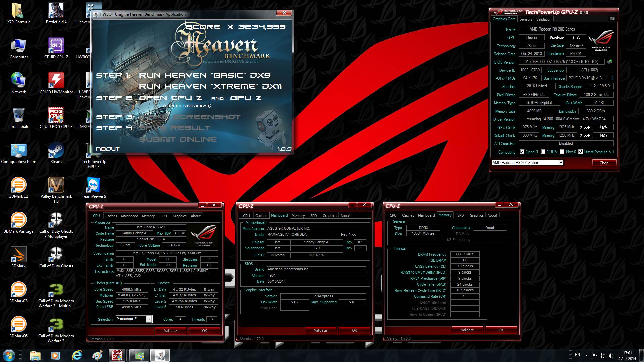
Task: Toggle DirectCompute 5.0 checkbox in GPU-Z
Action: click(580, 152)
